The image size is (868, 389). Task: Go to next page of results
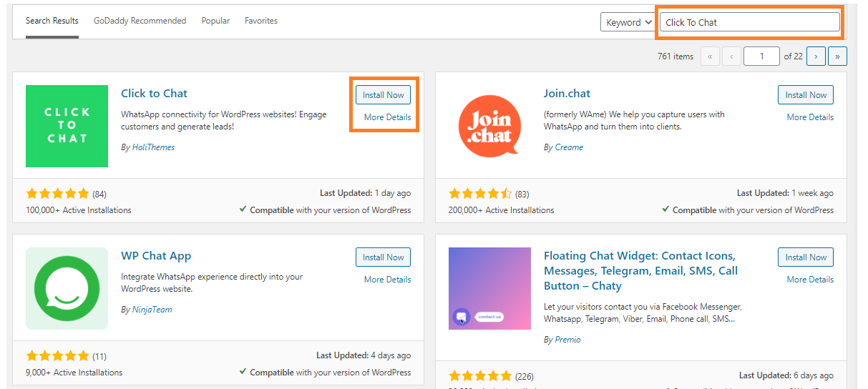pos(816,56)
